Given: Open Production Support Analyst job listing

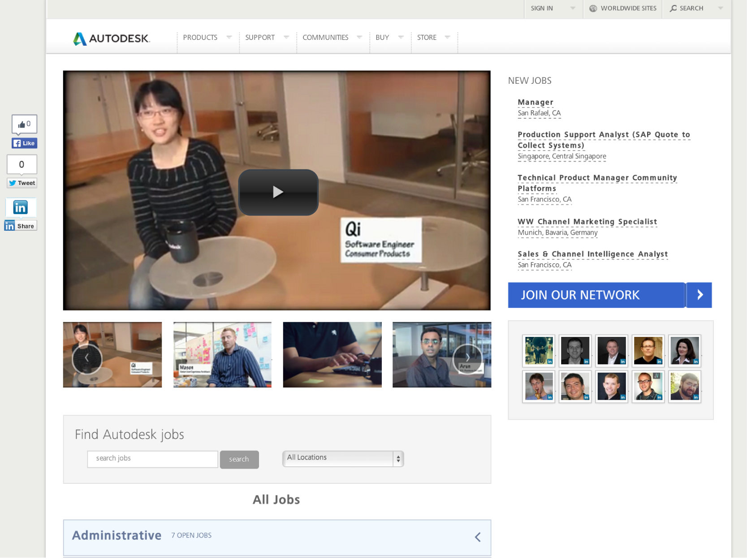Looking at the screenshot, I should tap(604, 140).
